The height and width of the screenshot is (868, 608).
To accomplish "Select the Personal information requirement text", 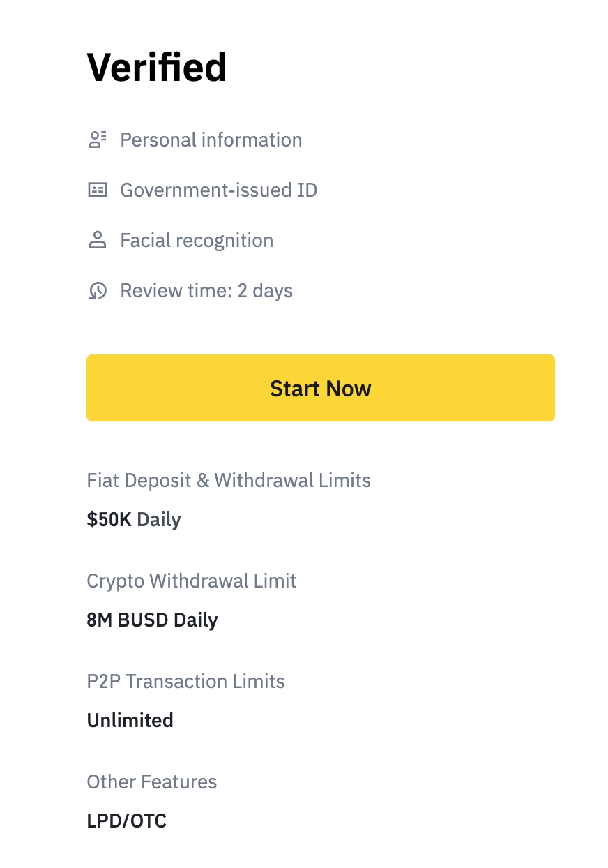I will [x=211, y=140].
